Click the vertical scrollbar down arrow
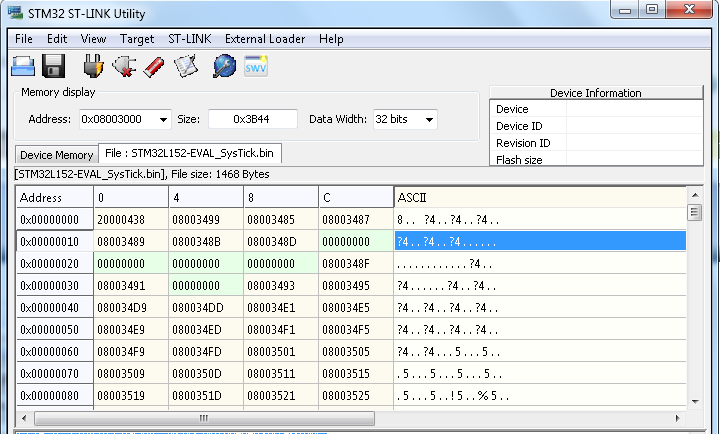This screenshot has width=720, height=434. point(695,401)
